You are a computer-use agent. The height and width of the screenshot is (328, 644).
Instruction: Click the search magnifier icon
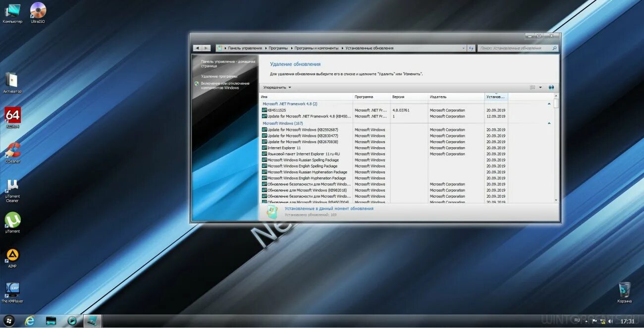(x=554, y=48)
